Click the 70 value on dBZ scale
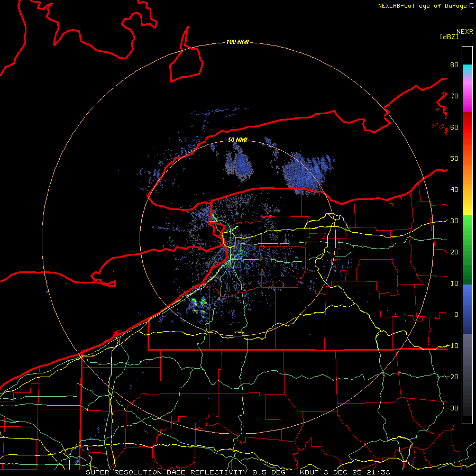 tap(454, 96)
